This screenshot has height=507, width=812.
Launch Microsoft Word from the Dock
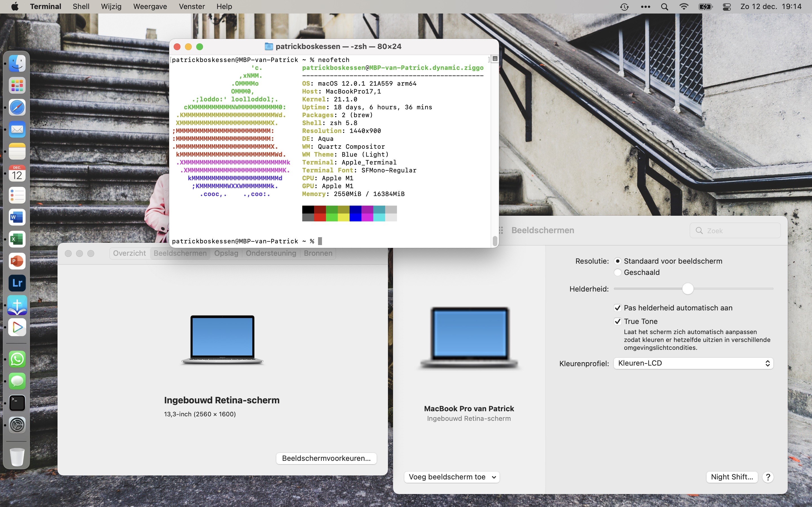point(17,217)
